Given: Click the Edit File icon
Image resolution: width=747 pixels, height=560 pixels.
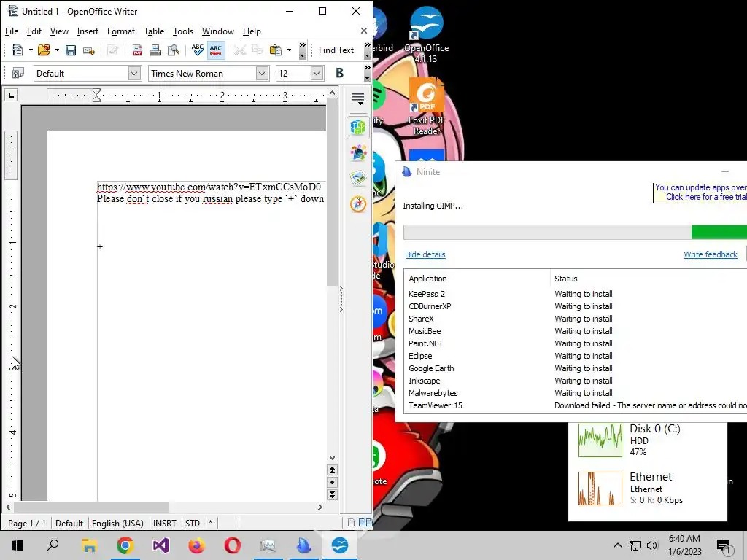Looking at the screenshot, I should coord(112,50).
